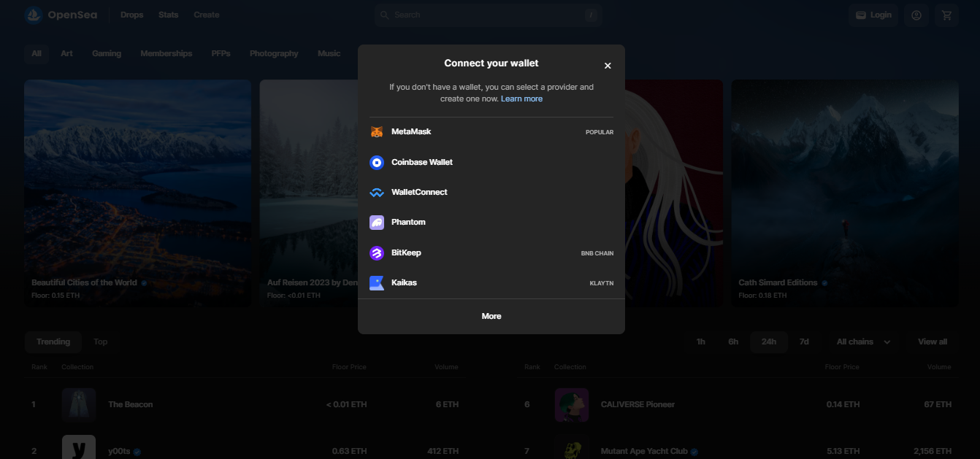
Task: Click verified badge on Beautiful Cities of the World
Action: 144,283
